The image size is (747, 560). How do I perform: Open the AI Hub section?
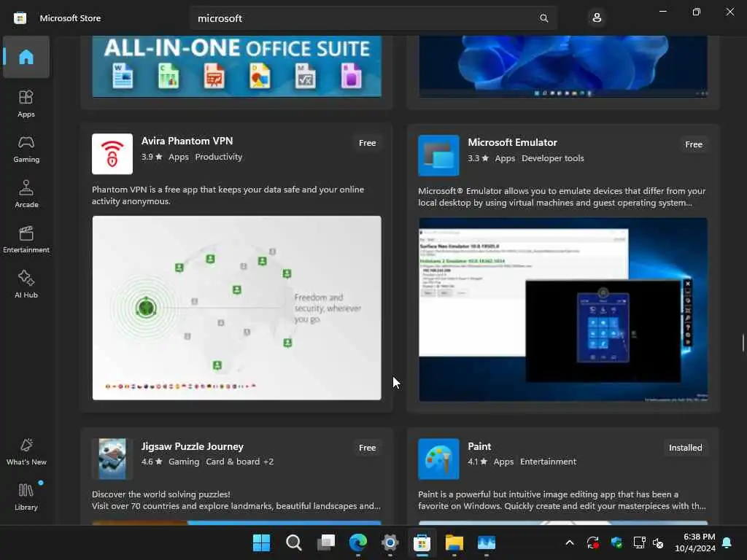pyautogui.click(x=26, y=285)
